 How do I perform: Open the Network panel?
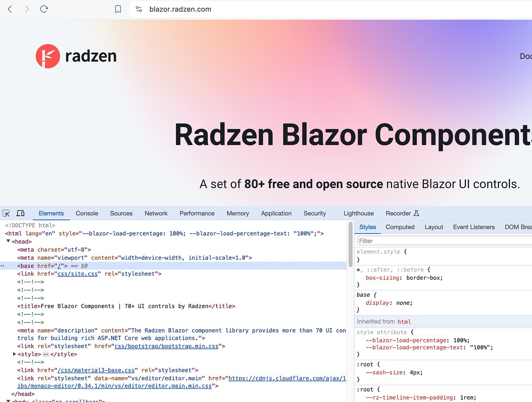click(x=156, y=213)
